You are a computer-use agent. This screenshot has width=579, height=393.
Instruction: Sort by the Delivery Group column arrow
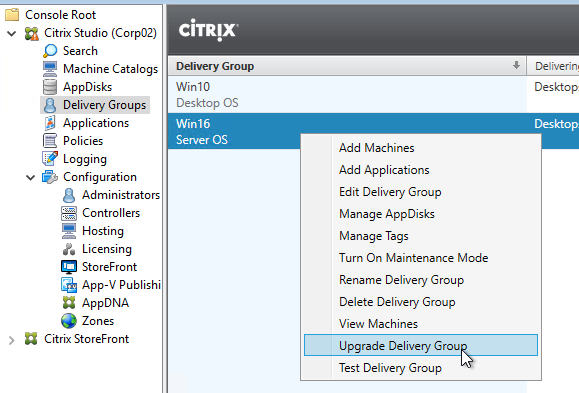pos(516,66)
